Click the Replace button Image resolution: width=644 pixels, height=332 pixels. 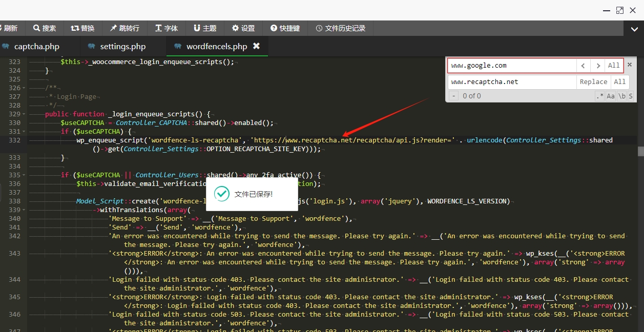(x=593, y=82)
